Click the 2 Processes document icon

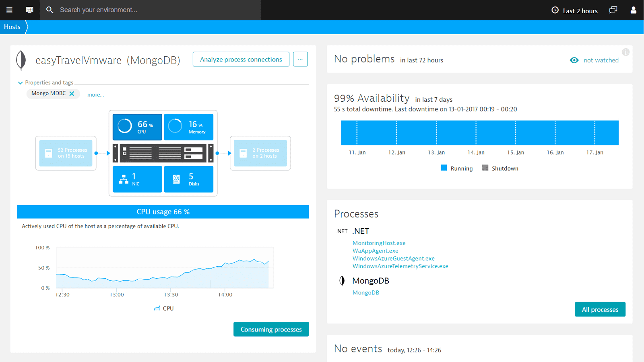click(x=243, y=153)
